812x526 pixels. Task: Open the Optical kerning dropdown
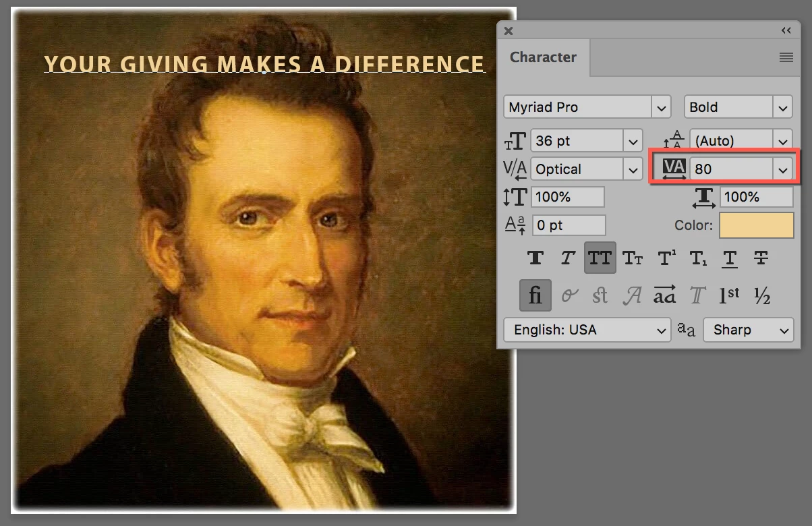click(x=633, y=169)
